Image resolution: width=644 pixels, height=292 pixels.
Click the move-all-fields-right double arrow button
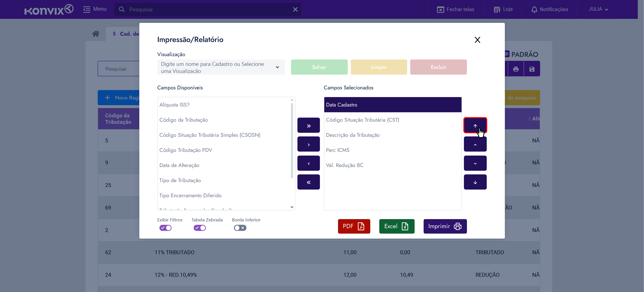[308, 126]
